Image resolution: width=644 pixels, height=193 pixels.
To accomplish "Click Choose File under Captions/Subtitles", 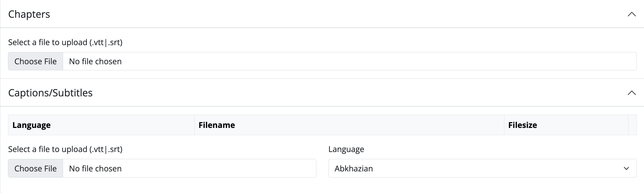I will pos(36,168).
